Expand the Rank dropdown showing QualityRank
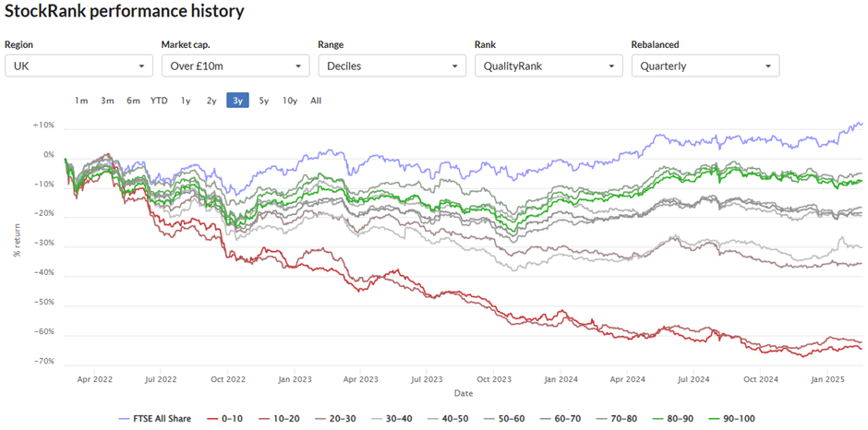Screen dimensions: 868x430 point(549,66)
